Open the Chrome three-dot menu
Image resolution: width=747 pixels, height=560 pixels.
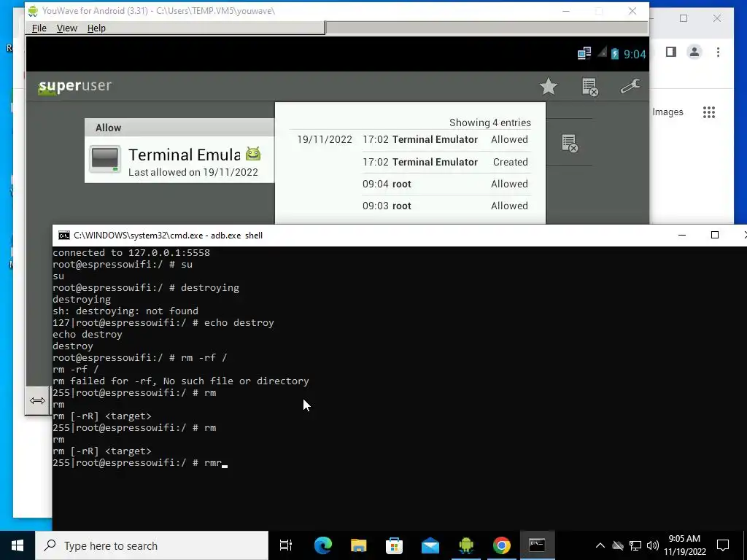(718, 52)
